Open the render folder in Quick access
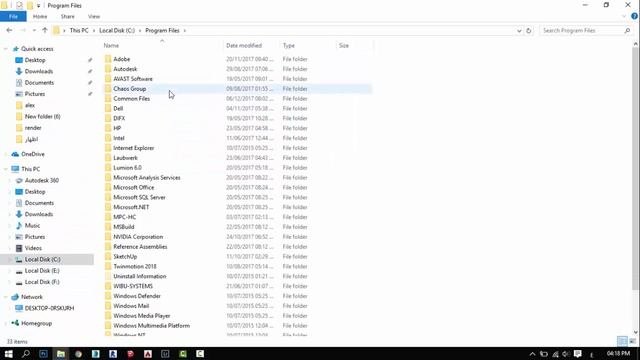This screenshot has height=360, width=640. 33,128
